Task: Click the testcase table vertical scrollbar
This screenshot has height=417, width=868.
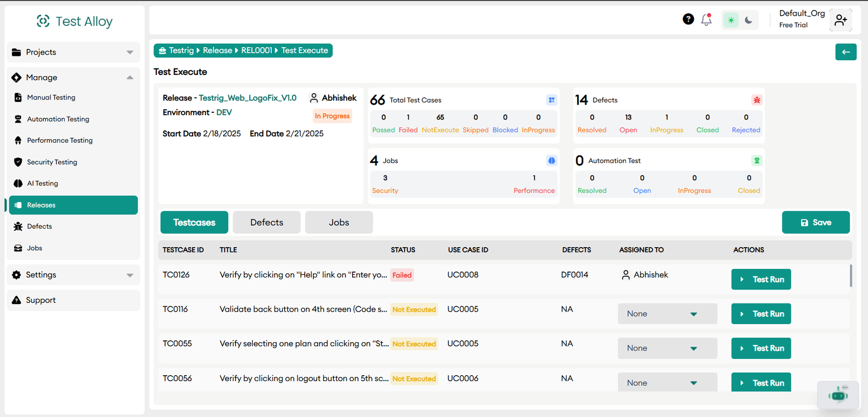Action: point(851,275)
